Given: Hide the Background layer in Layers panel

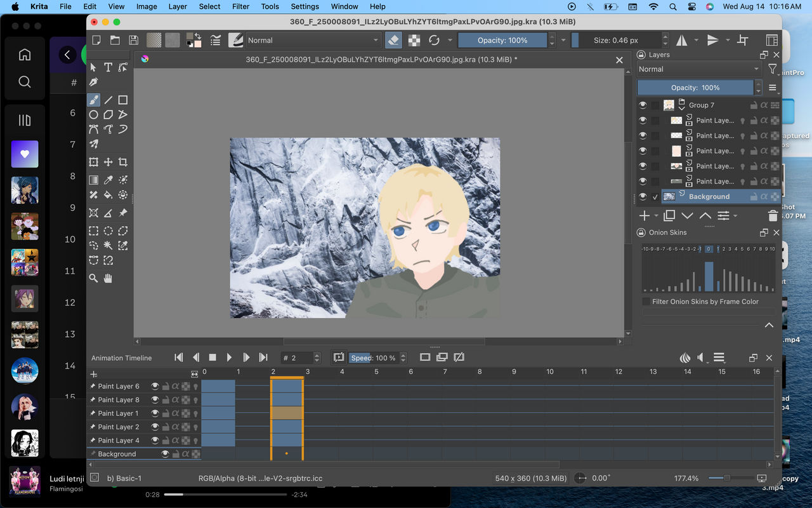Looking at the screenshot, I should (643, 197).
